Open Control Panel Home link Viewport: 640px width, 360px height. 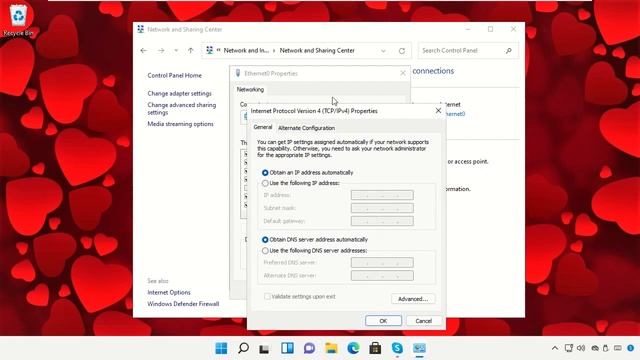pyautogui.click(x=175, y=76)
